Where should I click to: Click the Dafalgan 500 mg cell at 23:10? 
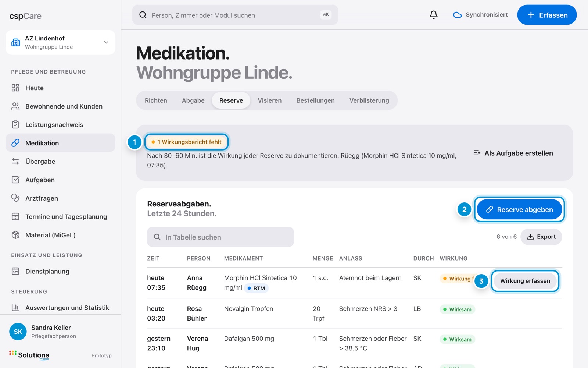pyautogui.click(x=249, y=339)
